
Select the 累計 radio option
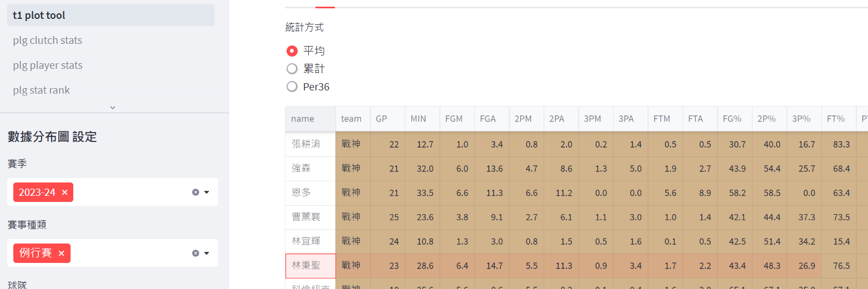(292, 69)
